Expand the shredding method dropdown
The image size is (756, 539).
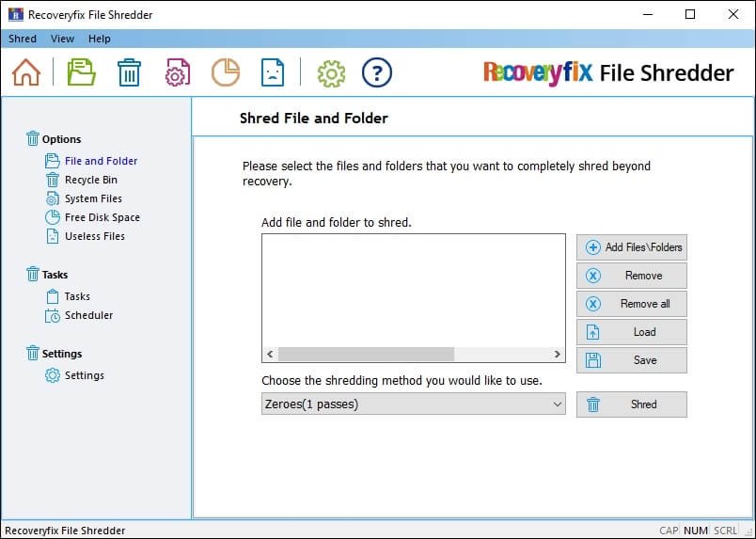[558, 404]
